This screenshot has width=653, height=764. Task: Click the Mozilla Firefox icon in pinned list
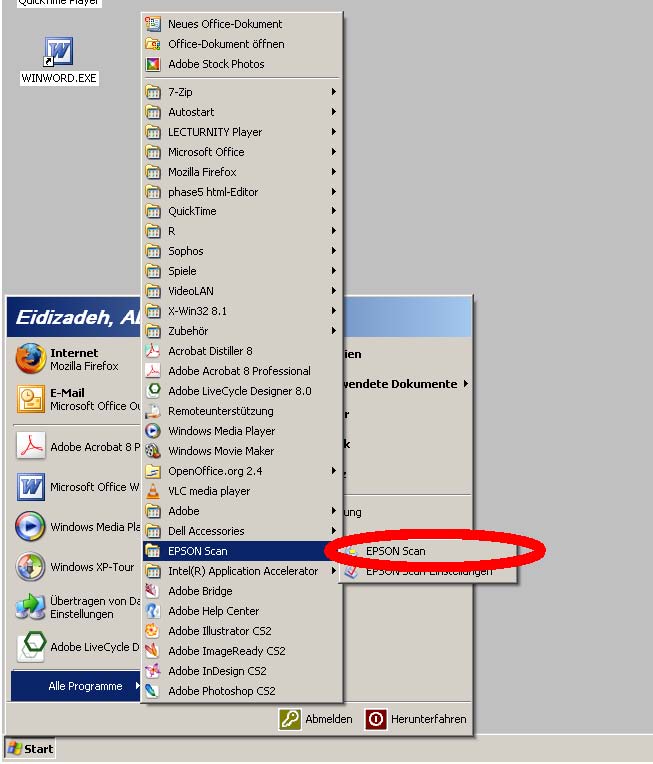30,359
